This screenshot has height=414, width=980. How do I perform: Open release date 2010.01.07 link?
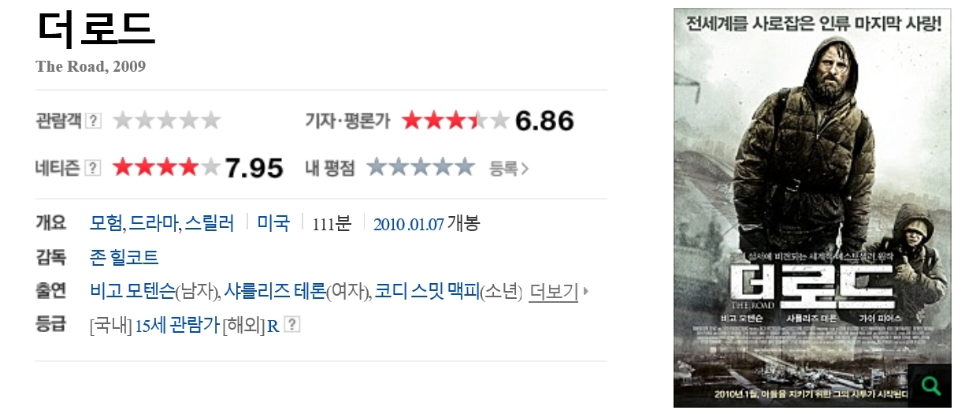pos(409,224)
